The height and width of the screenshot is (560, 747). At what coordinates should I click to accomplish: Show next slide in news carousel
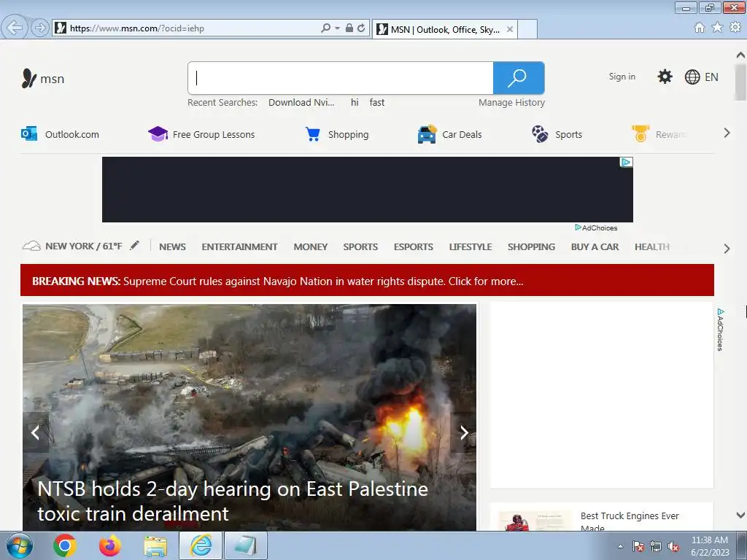463,432
